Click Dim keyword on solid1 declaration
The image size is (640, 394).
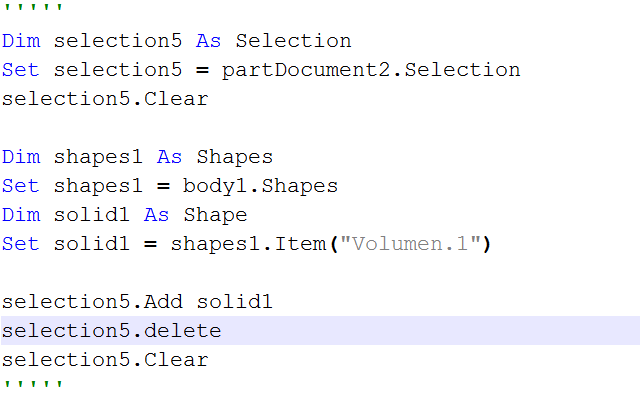point(21,215)
